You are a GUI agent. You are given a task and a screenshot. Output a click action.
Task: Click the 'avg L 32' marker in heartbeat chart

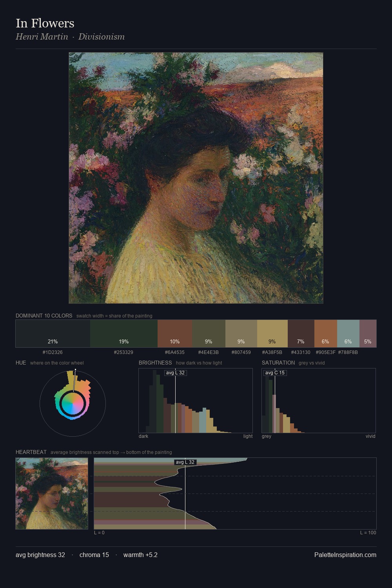(185, 462)
